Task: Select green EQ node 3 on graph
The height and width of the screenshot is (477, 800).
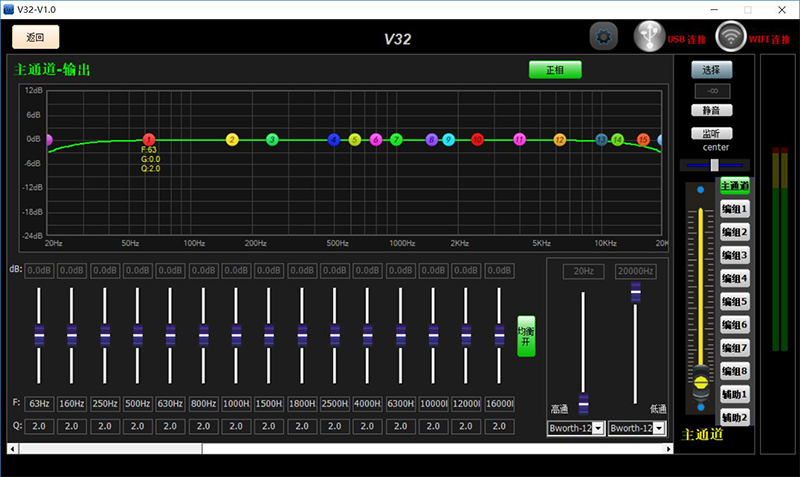Action: click(272, 139)
